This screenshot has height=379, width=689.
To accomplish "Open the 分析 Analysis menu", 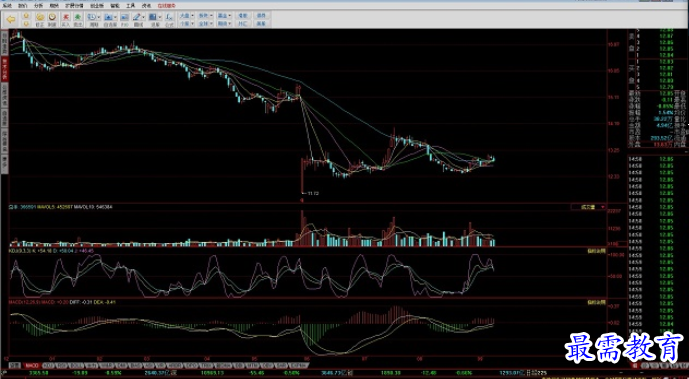I will coord(38,6).
